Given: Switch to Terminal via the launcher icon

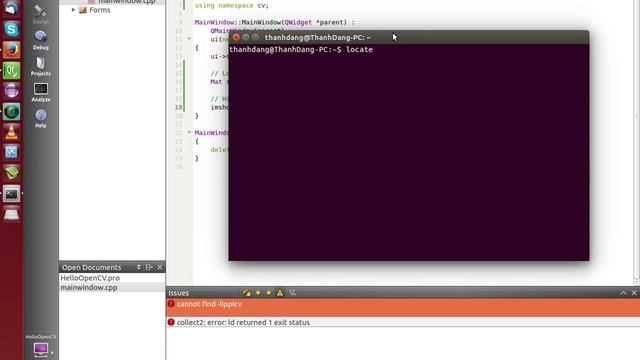Looking at the screenshot, I should tap(11, 194).
